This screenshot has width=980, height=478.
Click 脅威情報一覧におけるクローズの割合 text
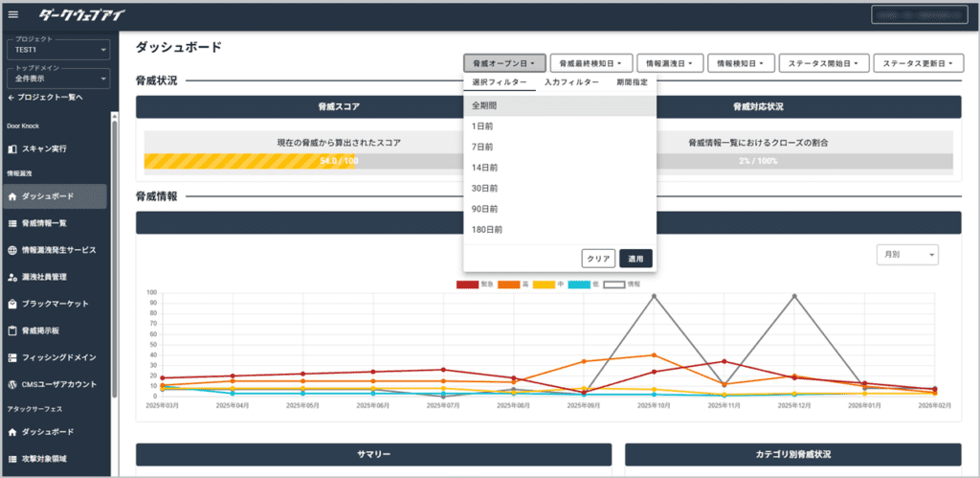coord(759,143)
